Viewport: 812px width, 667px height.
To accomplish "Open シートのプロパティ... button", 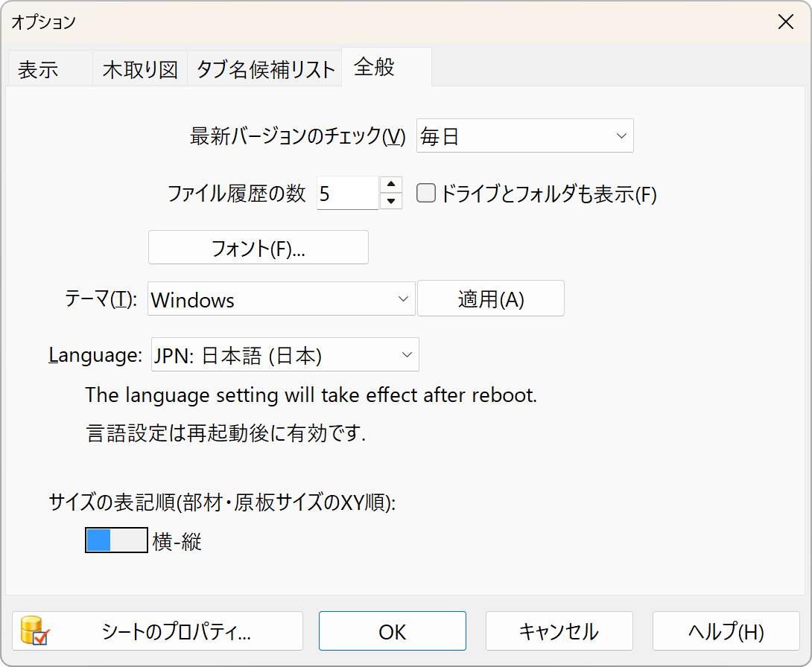I will point(176,632).
